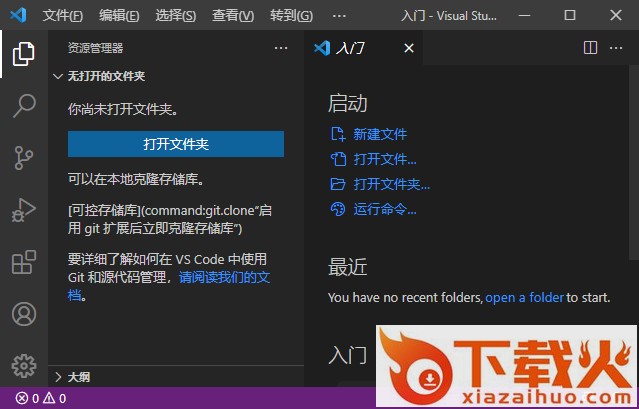Open editor more actions ellipsis
This screenshot has height=409, width=639.
click(x=616, y=48)
